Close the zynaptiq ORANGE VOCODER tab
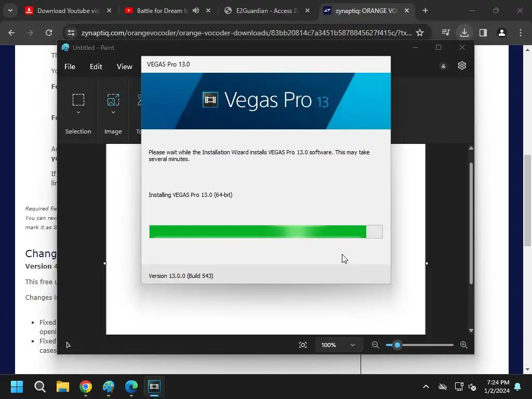Viewport: 532px width, 399px height. click(406, 10)
